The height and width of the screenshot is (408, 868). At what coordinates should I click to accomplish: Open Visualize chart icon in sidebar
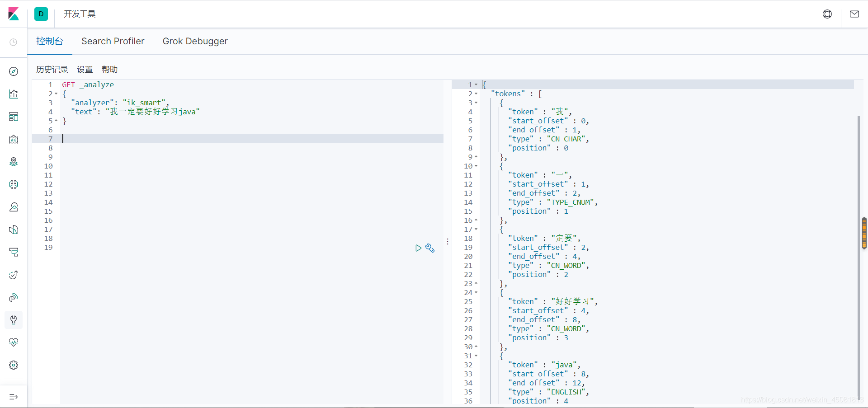[14, 94]
